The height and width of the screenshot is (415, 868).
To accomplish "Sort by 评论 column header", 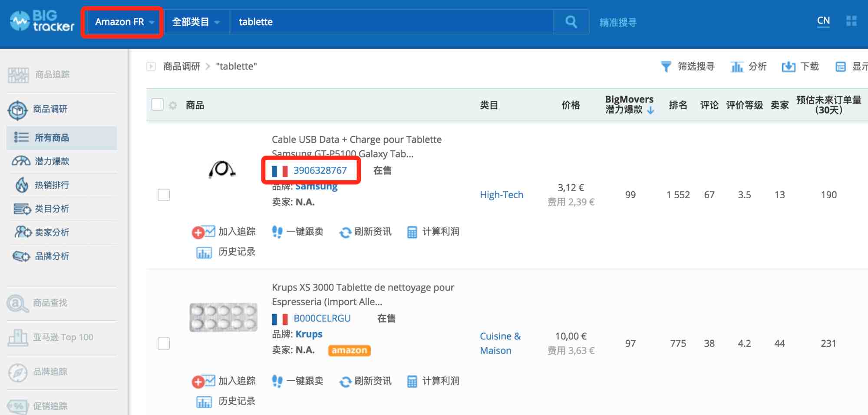I will tap(709, 105).
